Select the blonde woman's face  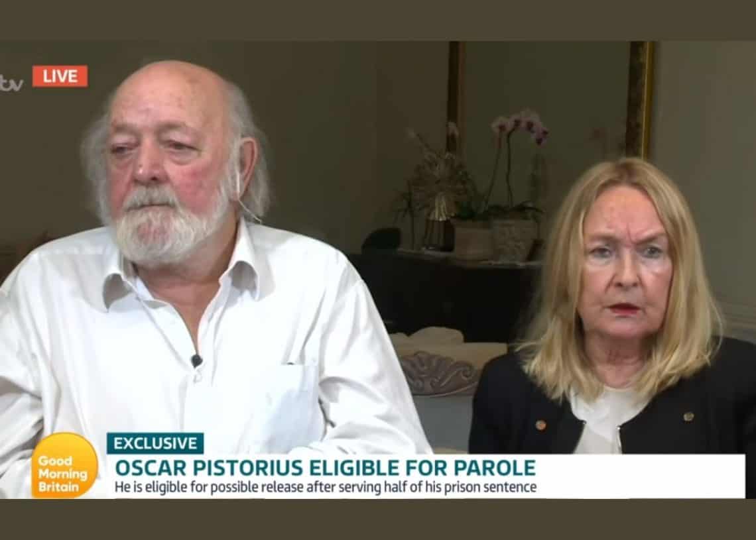pyautogui.click(x=627, y=264)
